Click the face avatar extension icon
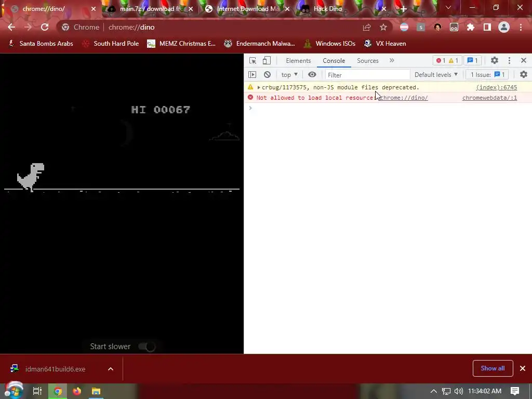This screenshot has height=399, width=532. [x=437, y=27]
